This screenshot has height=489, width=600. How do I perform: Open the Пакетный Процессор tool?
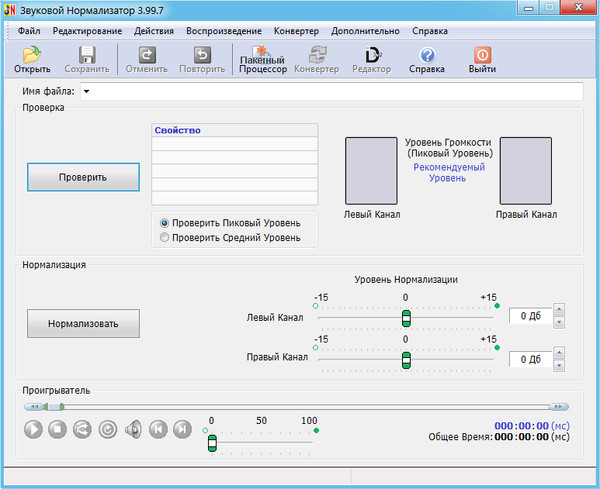(263, 58)
